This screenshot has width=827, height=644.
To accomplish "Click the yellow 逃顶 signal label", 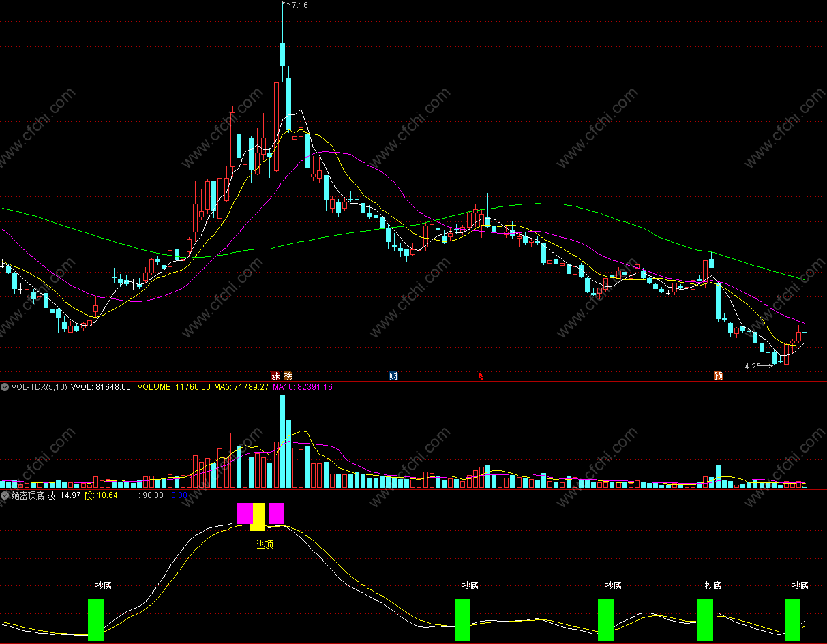I will tap(265, 545).
